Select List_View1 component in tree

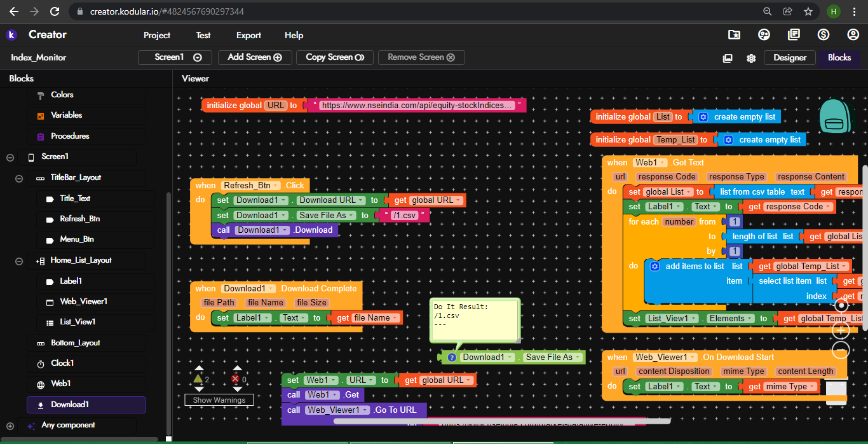(78, 322)
